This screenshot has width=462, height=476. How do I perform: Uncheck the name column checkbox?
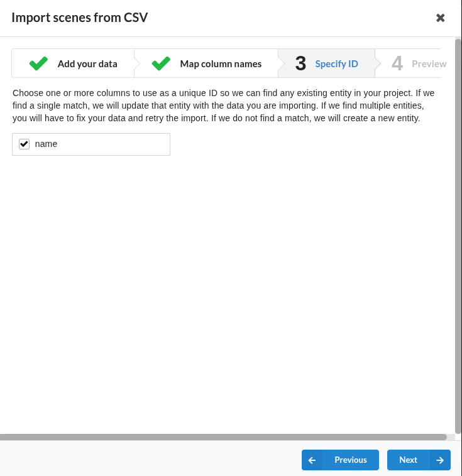pyautogui.click(x=25, y=144)
